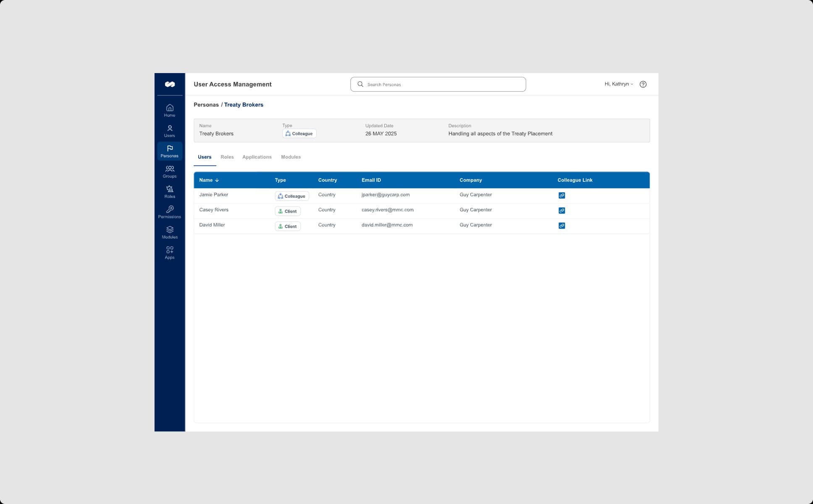Sort by Name column arrow

217,180
